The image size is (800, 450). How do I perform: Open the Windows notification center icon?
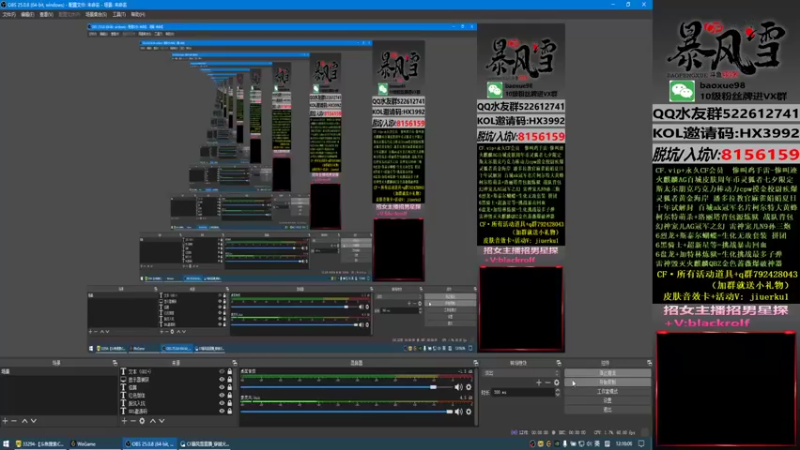click(x=642, y=444)
